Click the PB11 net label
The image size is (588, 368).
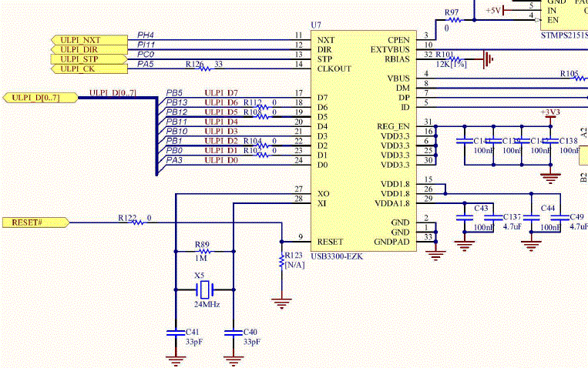coord(176,122)
